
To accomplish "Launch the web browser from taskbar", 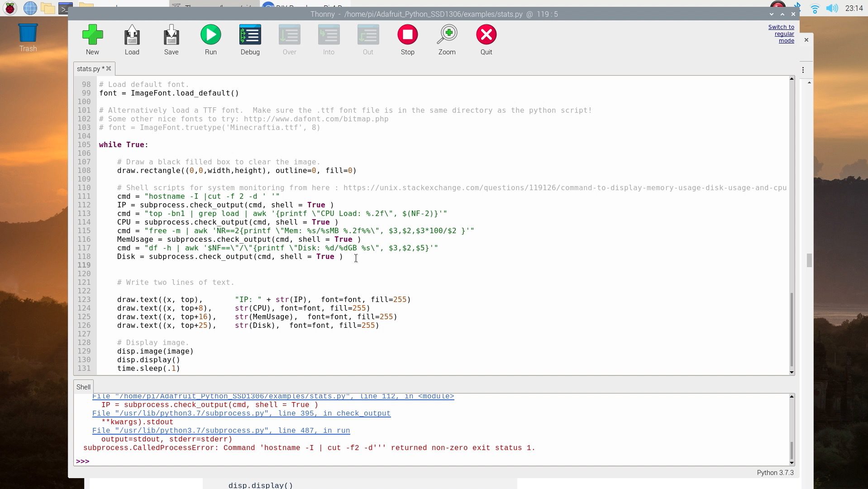I will coord(30,8).
